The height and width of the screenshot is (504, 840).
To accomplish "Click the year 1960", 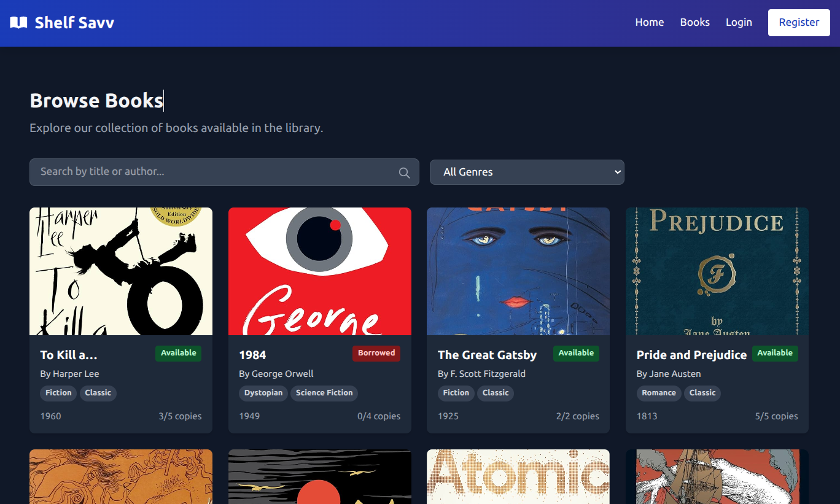I will click(50, 416).
